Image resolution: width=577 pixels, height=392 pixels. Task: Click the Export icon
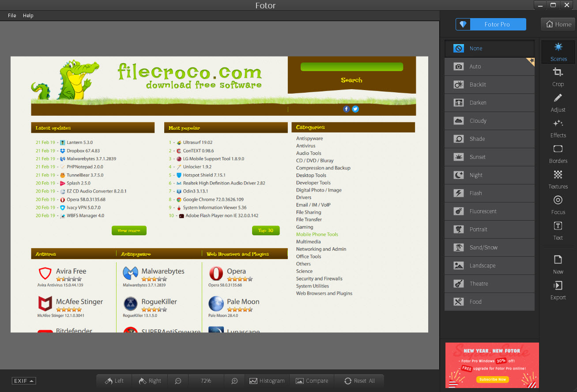[x=558, y=290]
